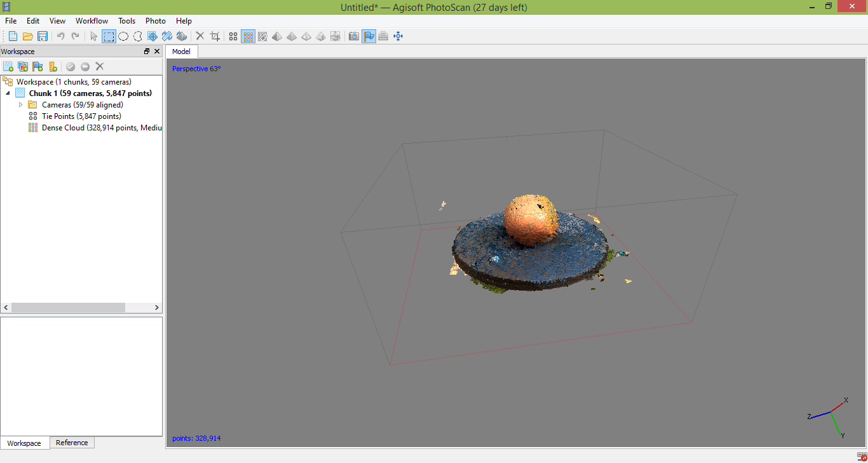Screen dimensions: 868x463
Task: Choose the Move Region tool
Action: click(153, 36)
